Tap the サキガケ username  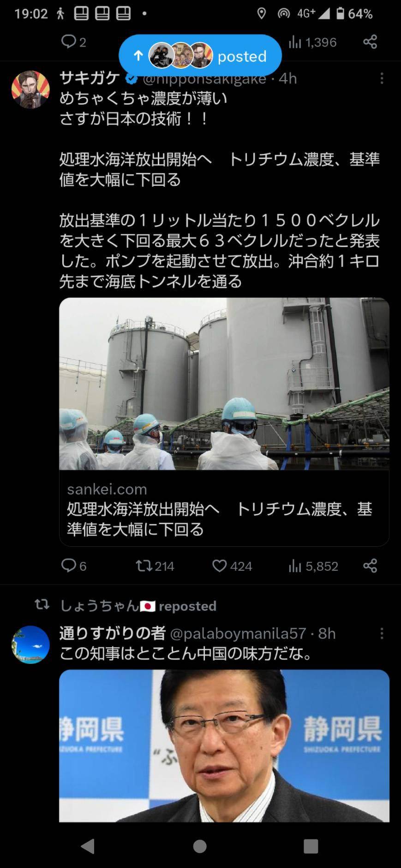click(90, 78)
